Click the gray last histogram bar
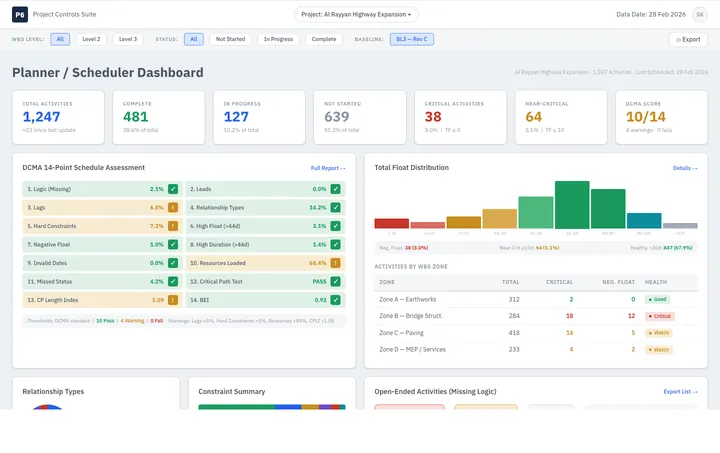The width and height of the screenshot is (720, 453). 681,226
